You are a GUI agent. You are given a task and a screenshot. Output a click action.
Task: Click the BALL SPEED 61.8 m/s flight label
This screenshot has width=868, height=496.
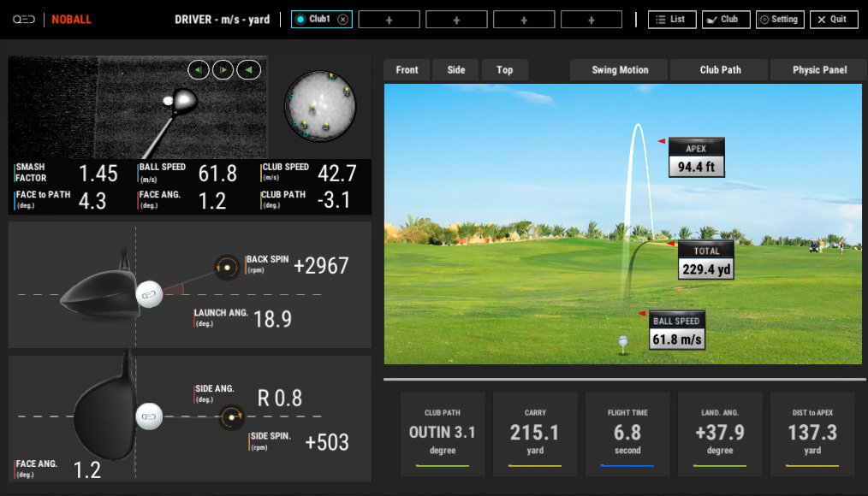676,330
